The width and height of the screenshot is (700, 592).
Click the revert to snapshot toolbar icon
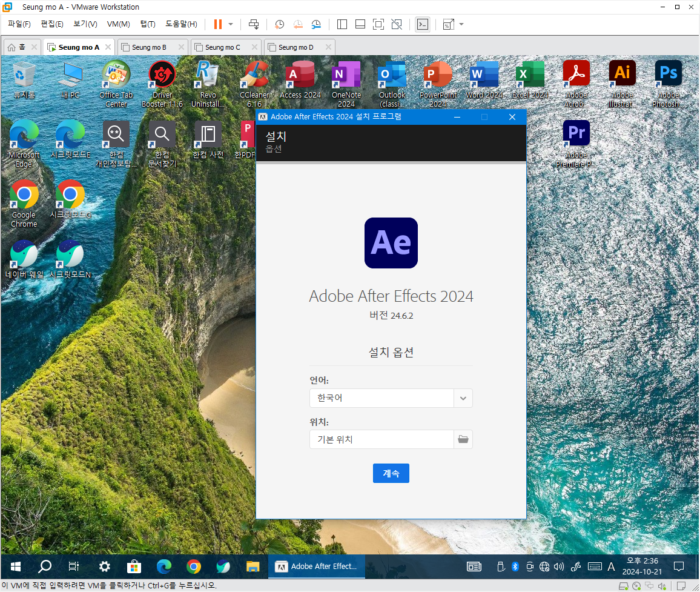tap(298, 24)
